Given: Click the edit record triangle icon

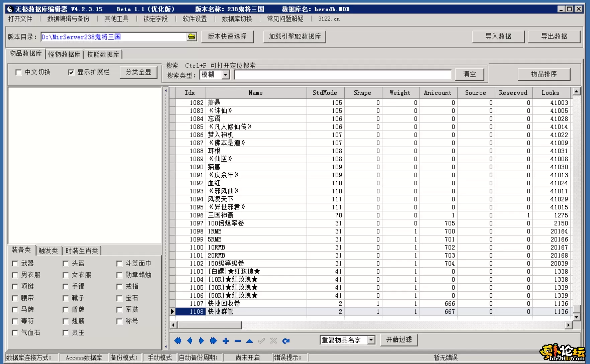Looking at the screenshot, I should [x=250, y=341].
